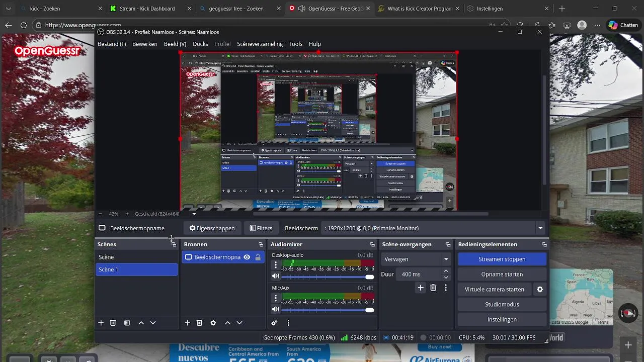Screen dimensions: 644x362
Task: Mute Mic/Aux with the speaker icon
Action: click(x=275, y=309)
